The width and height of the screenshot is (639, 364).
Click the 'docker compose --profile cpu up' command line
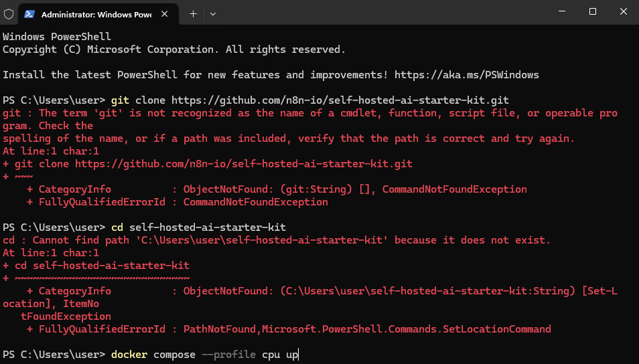coord(205,354)
